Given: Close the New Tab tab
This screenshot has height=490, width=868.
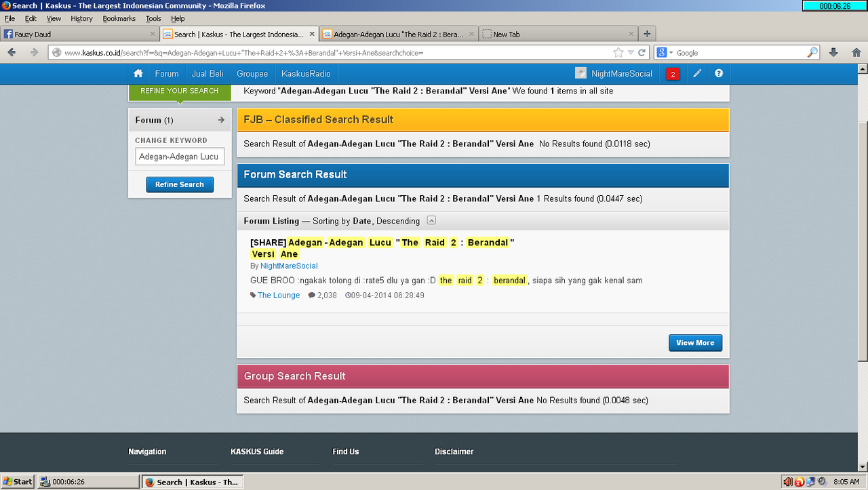Looking at the screenshot, I should click(x=631, y=34).
